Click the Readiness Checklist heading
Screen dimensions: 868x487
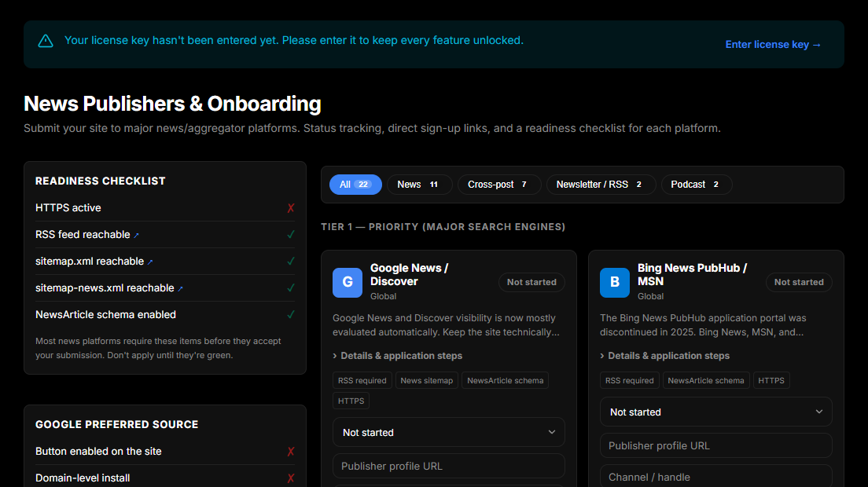pos(100,181)
